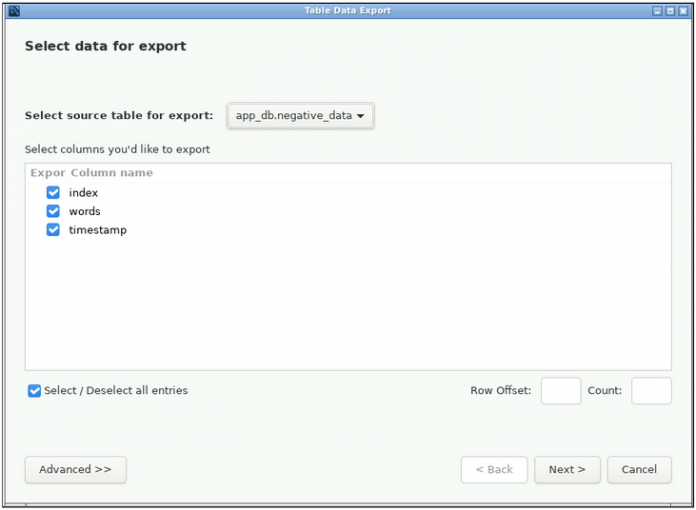This screenshot has height=510, width=696.
Task: Click the application icon in the title bar
Action: tap(14, 11)
